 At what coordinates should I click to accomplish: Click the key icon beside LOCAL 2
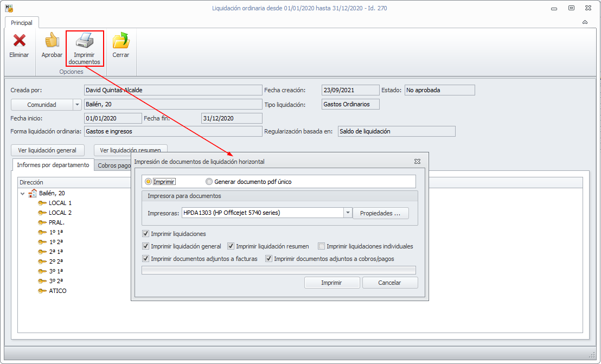(x=42, y=213)
